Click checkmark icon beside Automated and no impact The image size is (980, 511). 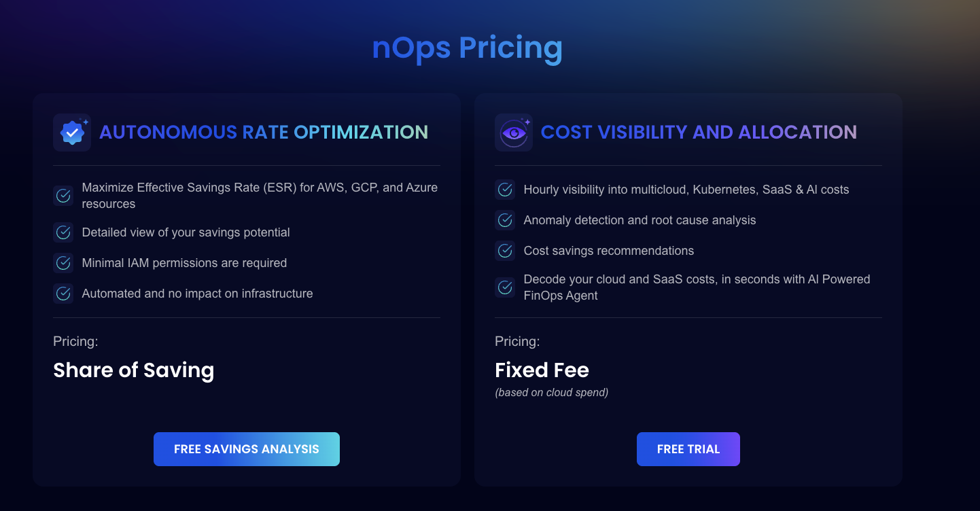63,294
